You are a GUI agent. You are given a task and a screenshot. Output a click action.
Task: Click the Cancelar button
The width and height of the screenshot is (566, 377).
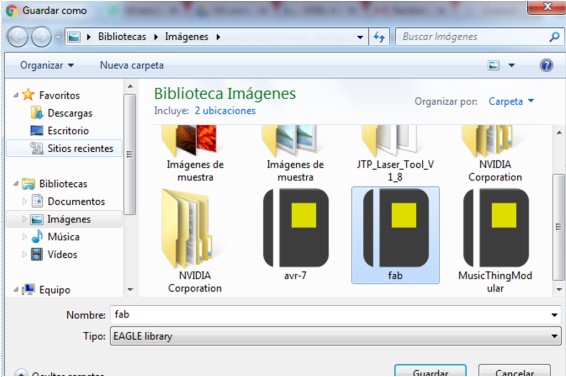(x=514, y=370)
